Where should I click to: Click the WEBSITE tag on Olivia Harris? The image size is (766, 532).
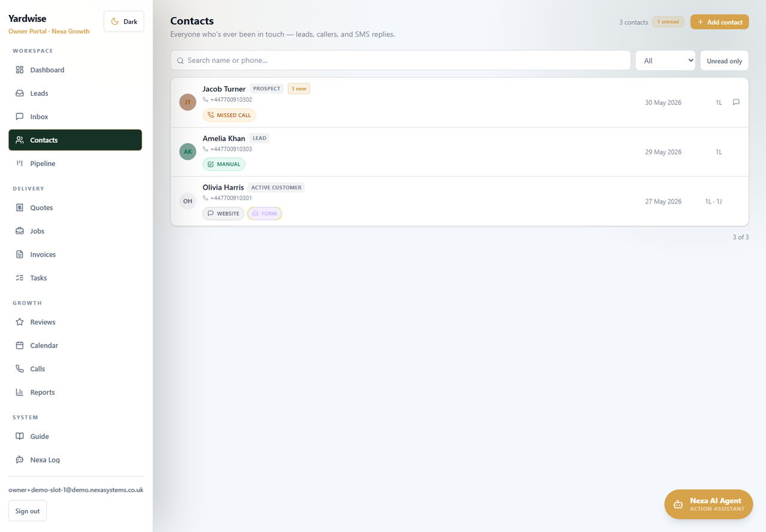223,214
